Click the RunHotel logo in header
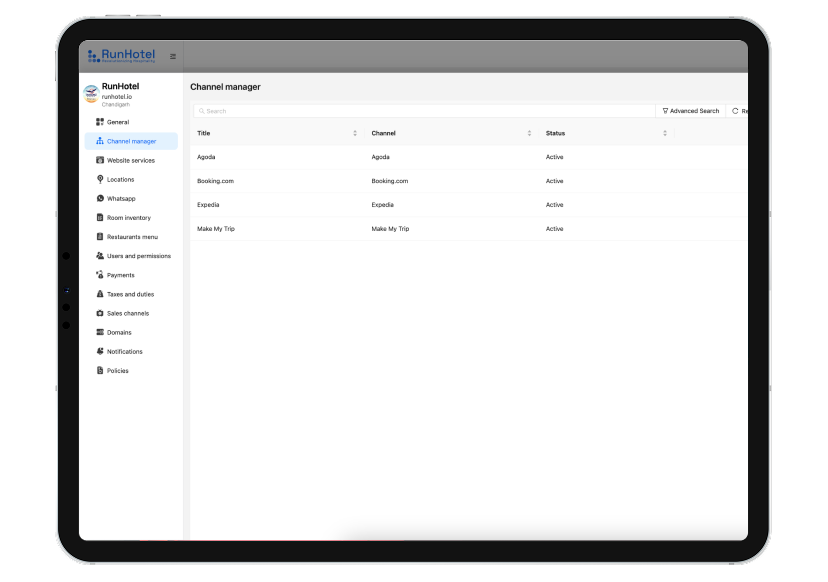828x582 pixels. (x=121, y=55)
